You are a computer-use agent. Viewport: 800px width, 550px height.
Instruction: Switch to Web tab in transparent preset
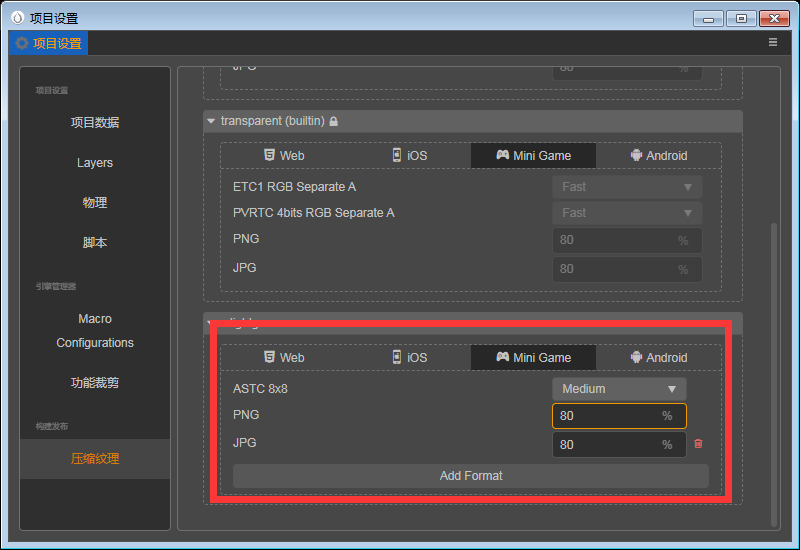[284, 156]
